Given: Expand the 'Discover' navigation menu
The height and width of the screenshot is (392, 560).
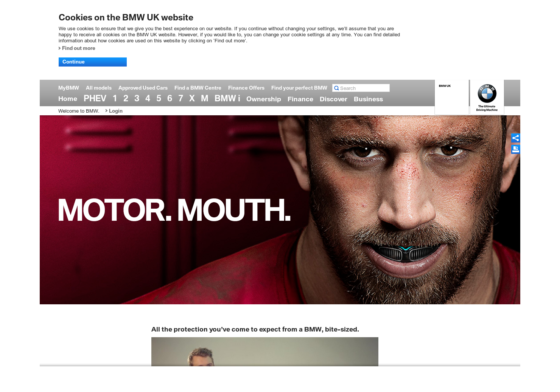Looking at the screenshot, I should (x=333, y=99).
